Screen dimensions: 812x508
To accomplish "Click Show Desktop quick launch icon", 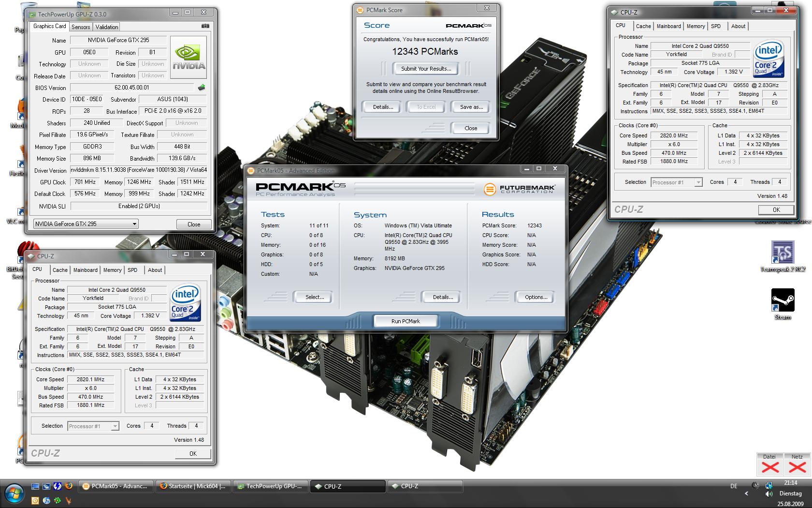I will pyautogui.click(x=35, y=486).
